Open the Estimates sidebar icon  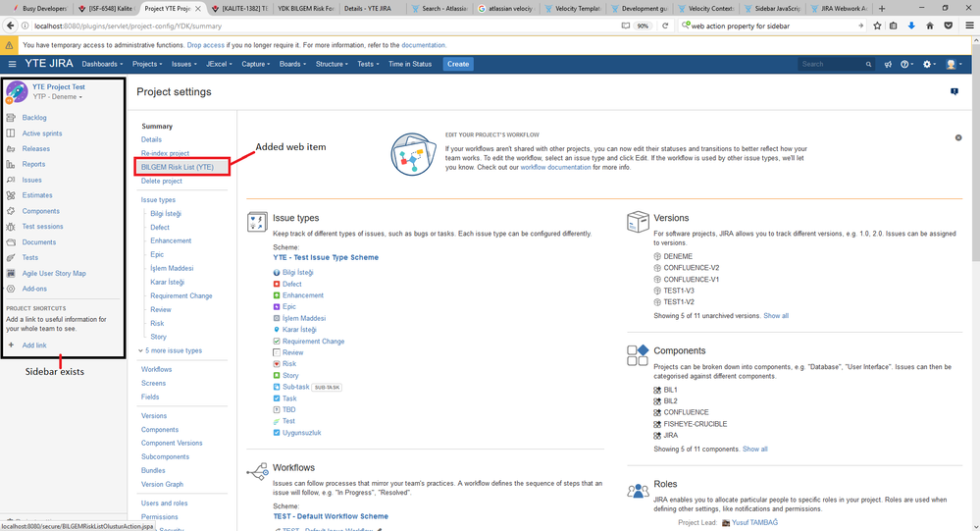pos(11,195)
